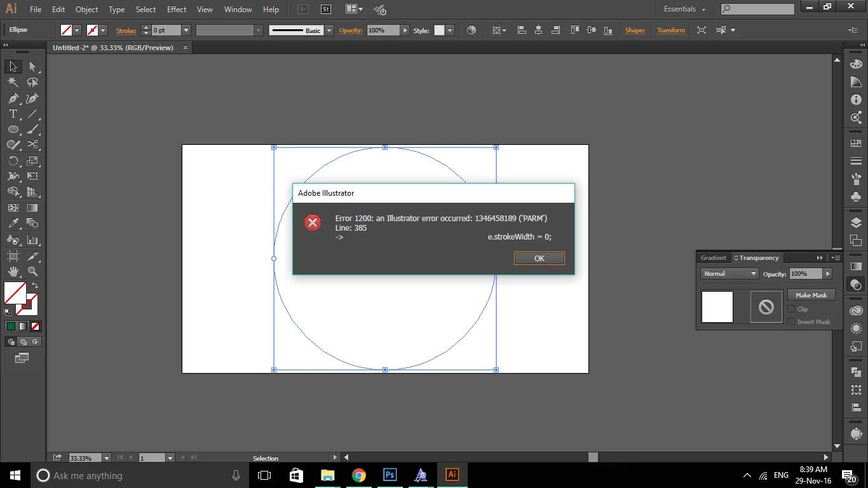Click the Fill color swatch in toolbox
This screenshot has height=488, width=868.
coord(15,293)
